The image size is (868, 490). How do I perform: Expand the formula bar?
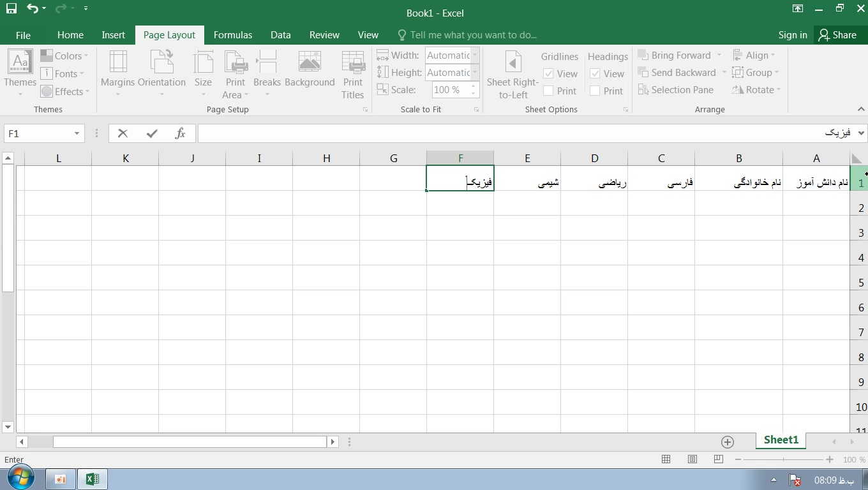[x=862, y=133]
